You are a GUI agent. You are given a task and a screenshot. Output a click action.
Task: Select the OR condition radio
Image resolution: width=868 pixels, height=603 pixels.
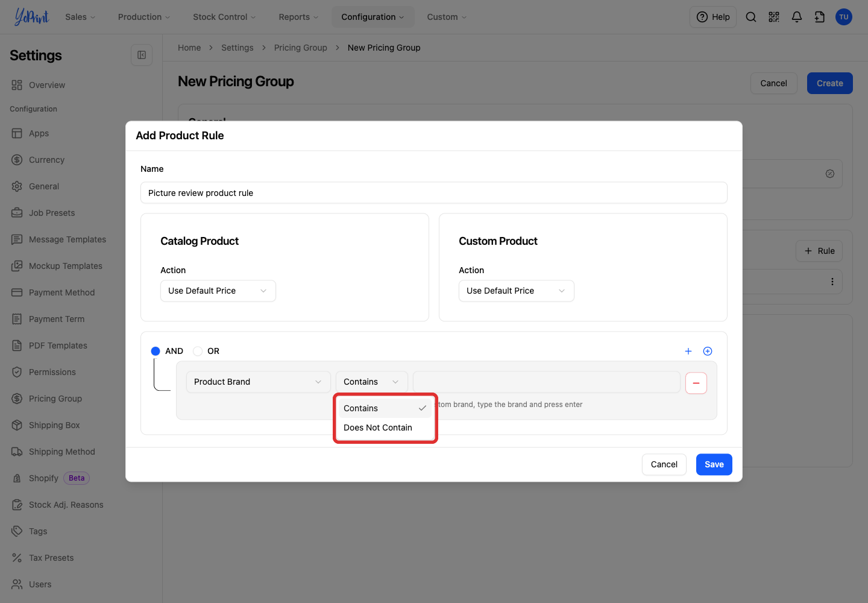point(198,351)
